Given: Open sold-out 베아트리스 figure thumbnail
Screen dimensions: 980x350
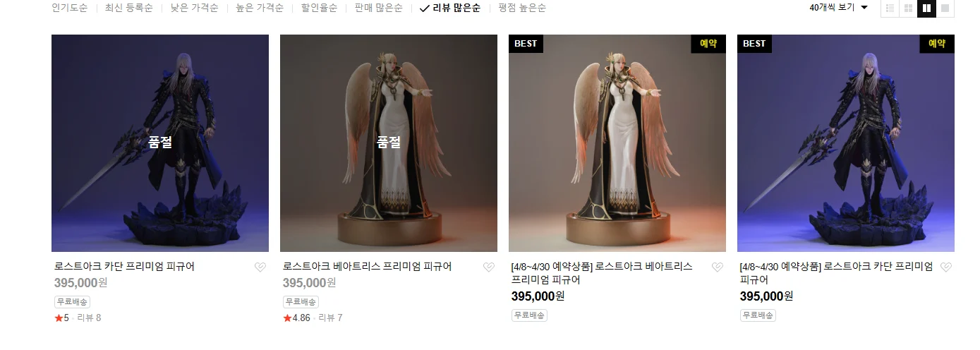Looking at the screenshot, I should coord(389,143).
